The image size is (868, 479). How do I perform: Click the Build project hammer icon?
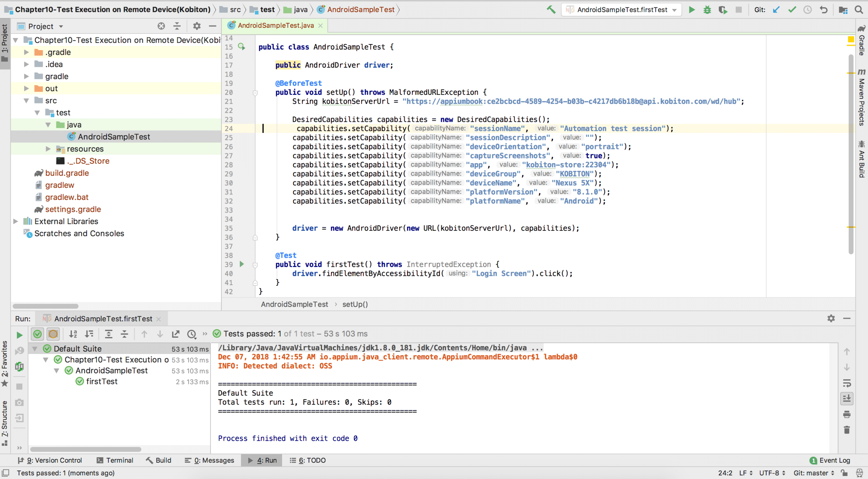point(551,9)
